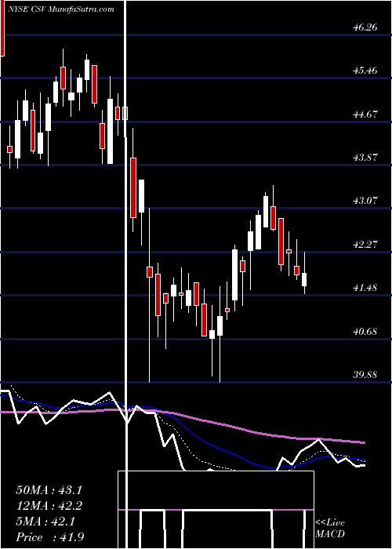
Task: Click the 40.68 price level label
Action: 365,331
